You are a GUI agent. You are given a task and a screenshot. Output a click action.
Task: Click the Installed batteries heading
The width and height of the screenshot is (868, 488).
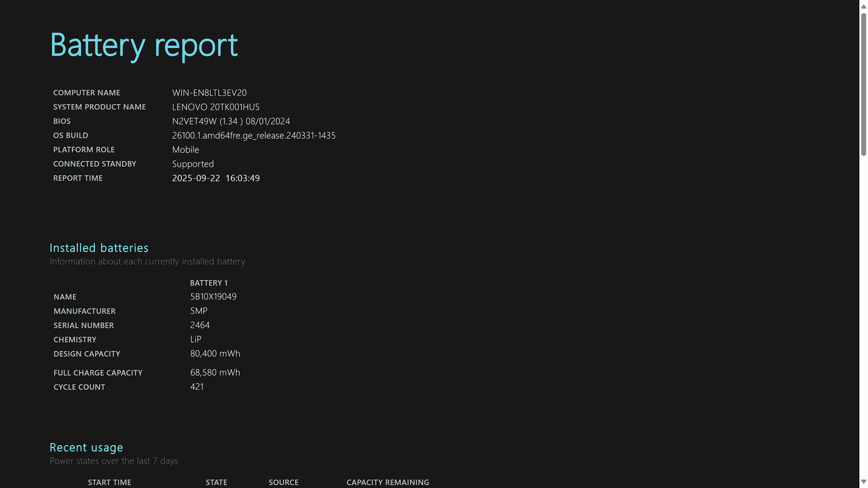[99, 248]
